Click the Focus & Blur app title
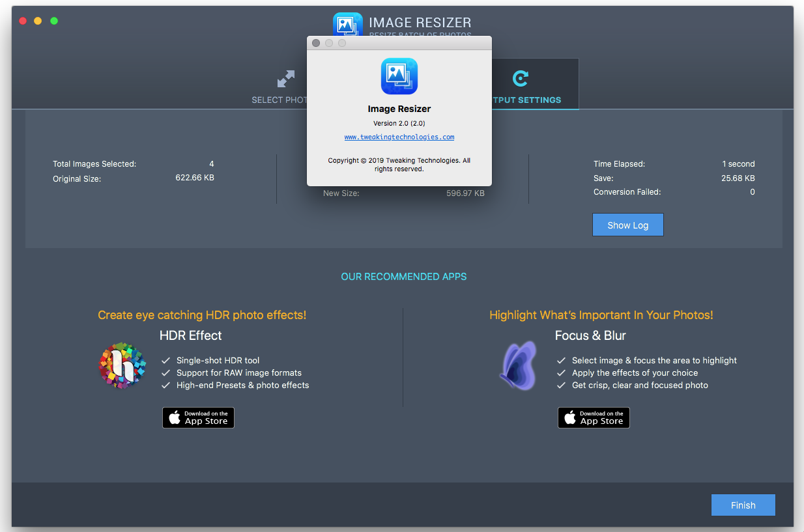 click(590, 336)
